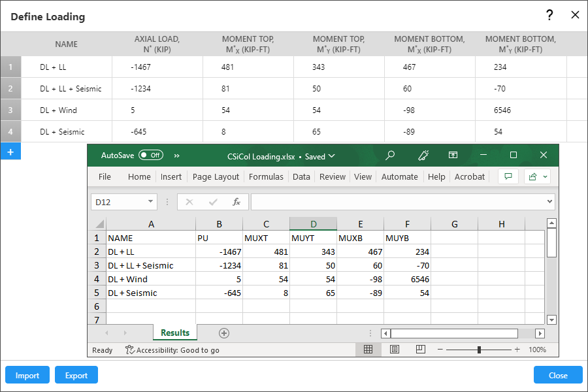The height and width of the screenshot is (392, 588).
Task: Switch to Page Break Preview icon
Action: click(421, 350)
